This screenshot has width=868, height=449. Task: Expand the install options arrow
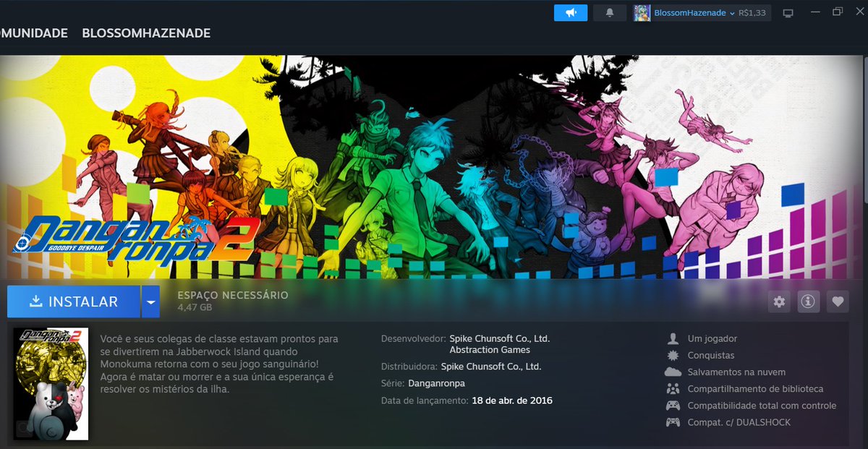coord(150,302)
